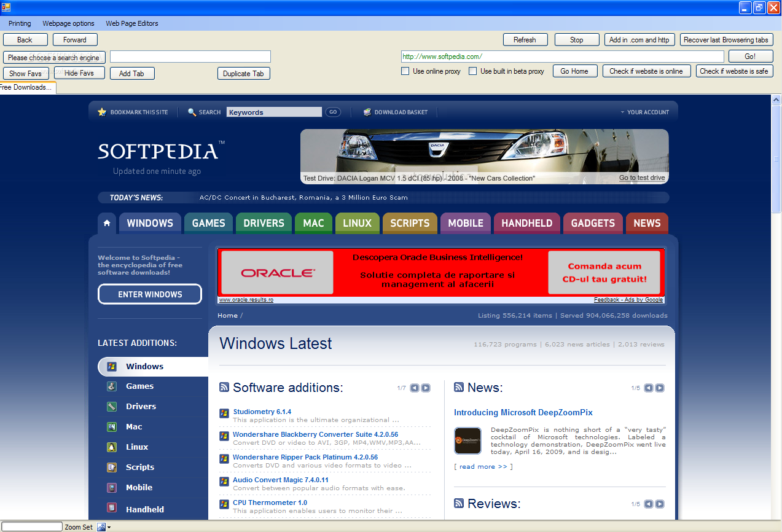Click the Go! button
The width and height of the screenshot is (782, 532).
click(x=751, y=56)
